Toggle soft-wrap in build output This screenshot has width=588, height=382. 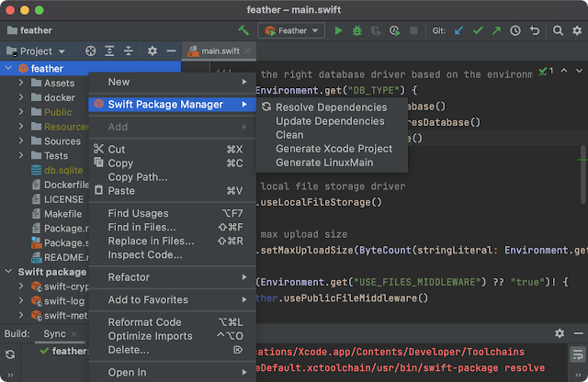578,354
